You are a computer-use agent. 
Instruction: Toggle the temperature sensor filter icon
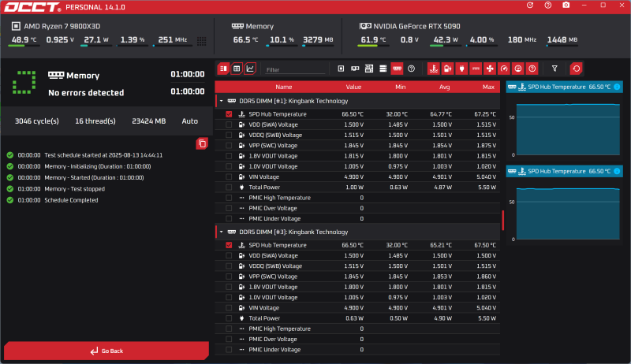click(x=433, y=69)
